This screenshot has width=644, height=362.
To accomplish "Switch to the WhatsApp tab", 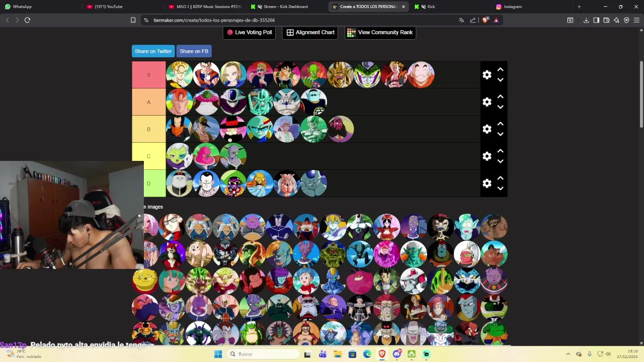I will [40, 7].
